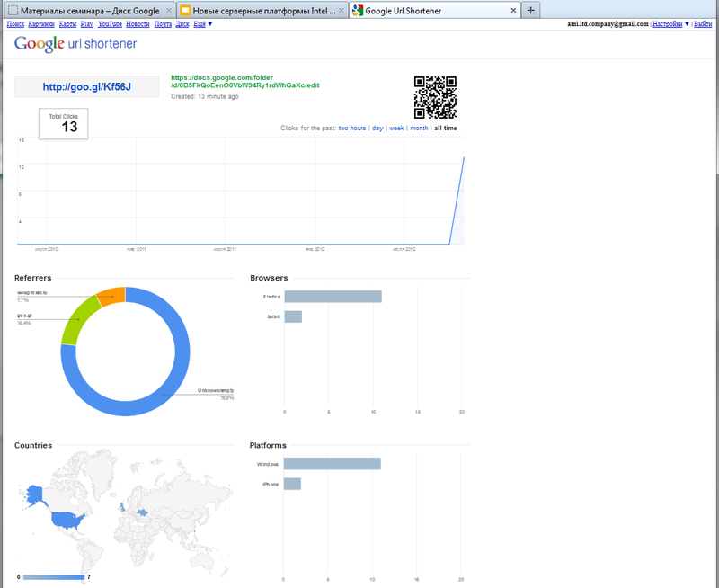719x588 pixels.
Task: Open the Новости link in Google bar
Action: tap(138, 24)
